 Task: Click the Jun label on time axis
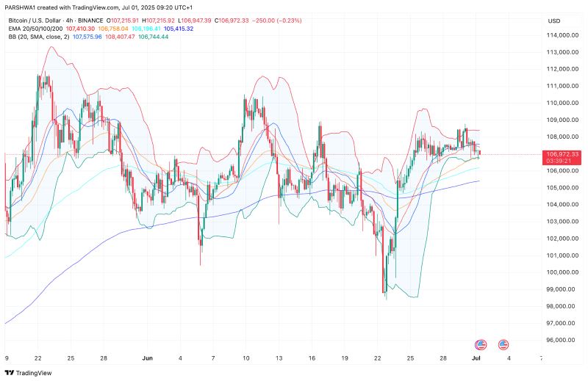pos(146,359)
